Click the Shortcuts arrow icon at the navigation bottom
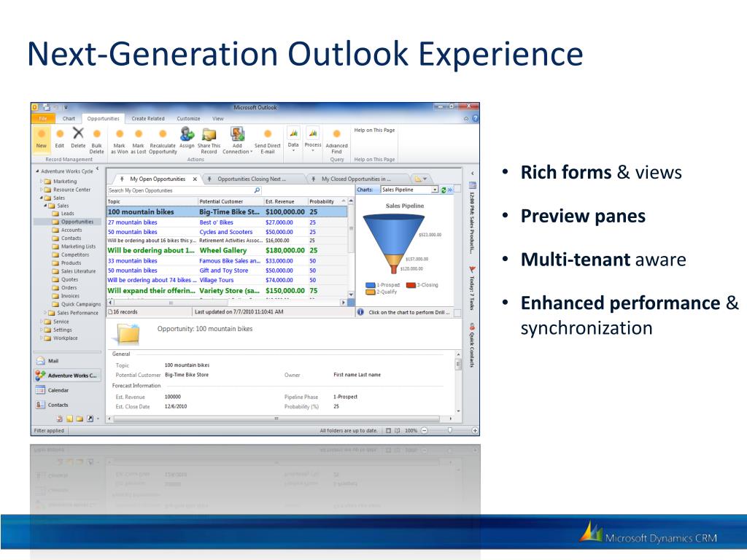Screen dimensions: 747x560 click(90, 419)
